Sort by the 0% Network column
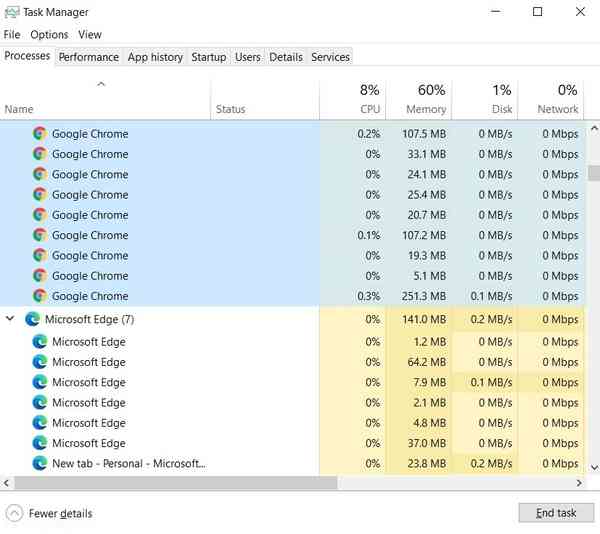The image size is (600, 534). tap(551, 100)
